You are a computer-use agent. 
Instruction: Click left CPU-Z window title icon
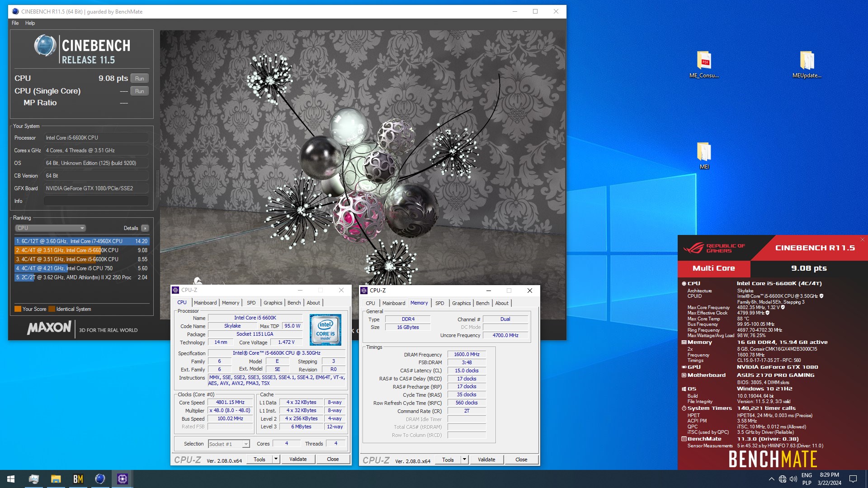pos(175,290)
